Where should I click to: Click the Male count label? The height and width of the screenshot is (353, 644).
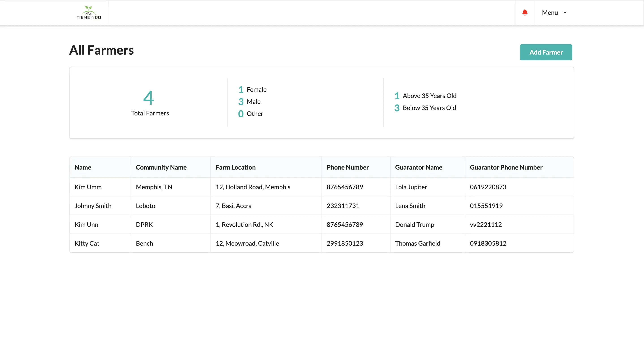tap(253, 101)
